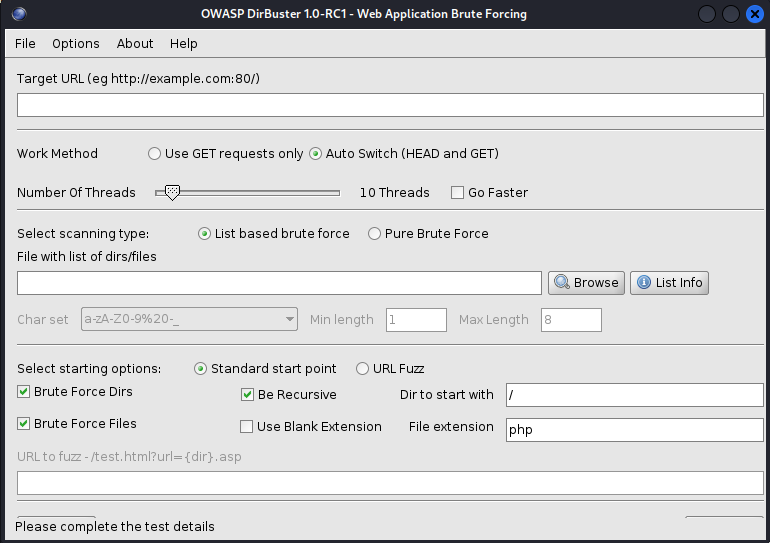770x543 pixels.
Task: Click the Number Of Threads slider handle
Action: coord(172,192)
